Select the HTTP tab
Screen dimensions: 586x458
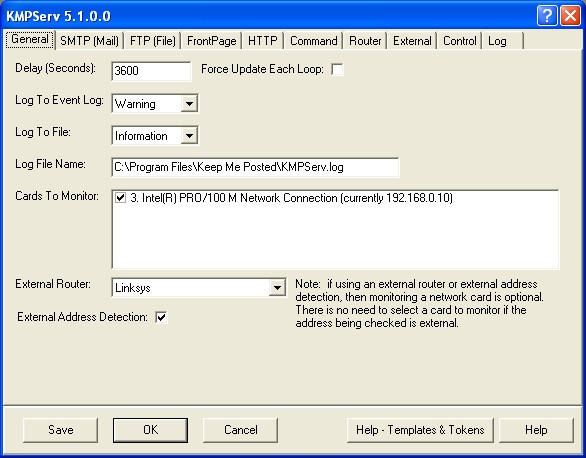click(x=263, y=40)
